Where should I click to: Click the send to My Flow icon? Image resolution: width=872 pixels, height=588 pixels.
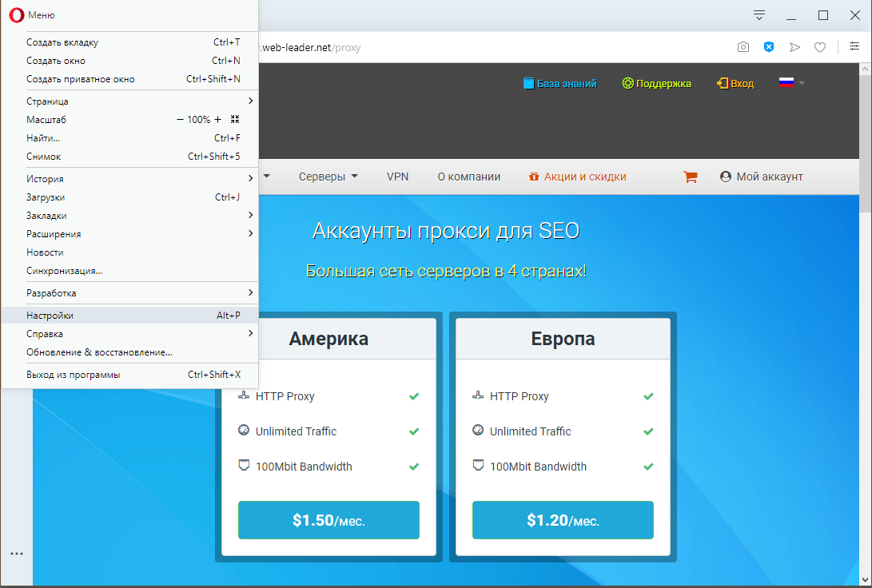tap(794, 47)
